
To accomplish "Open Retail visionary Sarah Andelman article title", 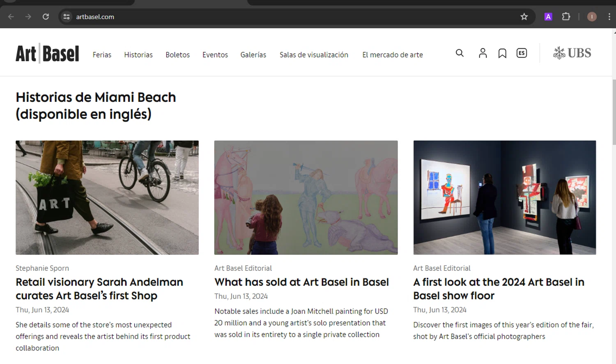I will click(x=99, y=289).
